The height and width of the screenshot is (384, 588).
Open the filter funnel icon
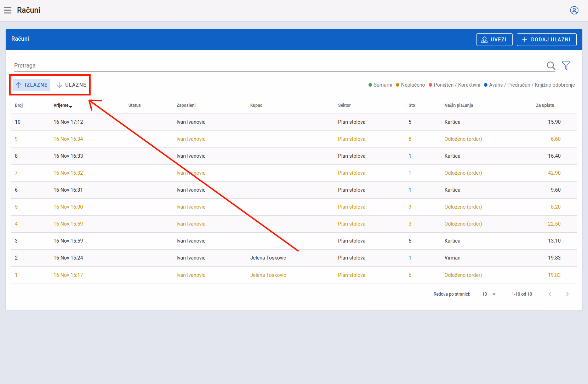click(566, 66)
